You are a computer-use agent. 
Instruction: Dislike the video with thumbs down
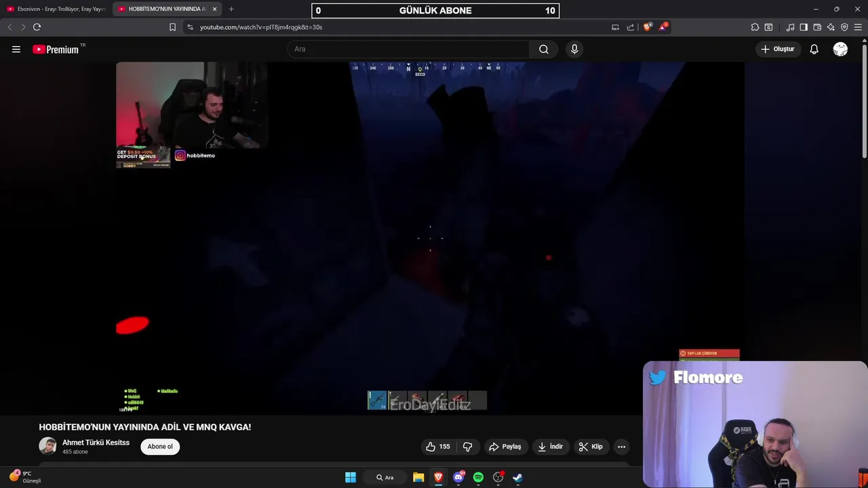point(467,447)
